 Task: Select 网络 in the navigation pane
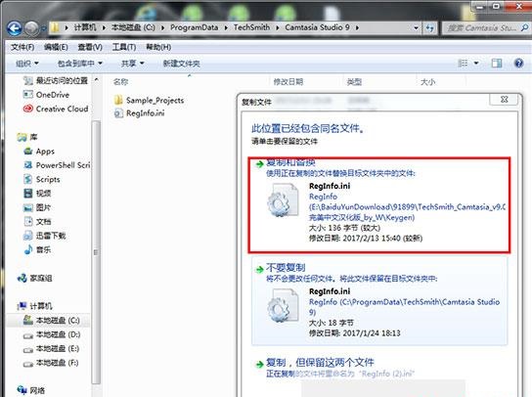coord(31,390)
